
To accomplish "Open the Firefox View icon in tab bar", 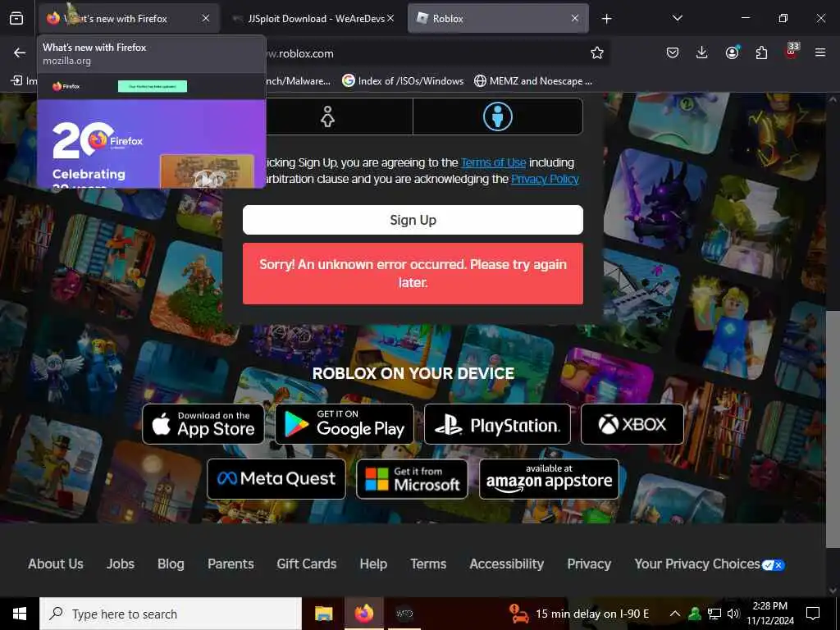I will [x=16, y=19].
